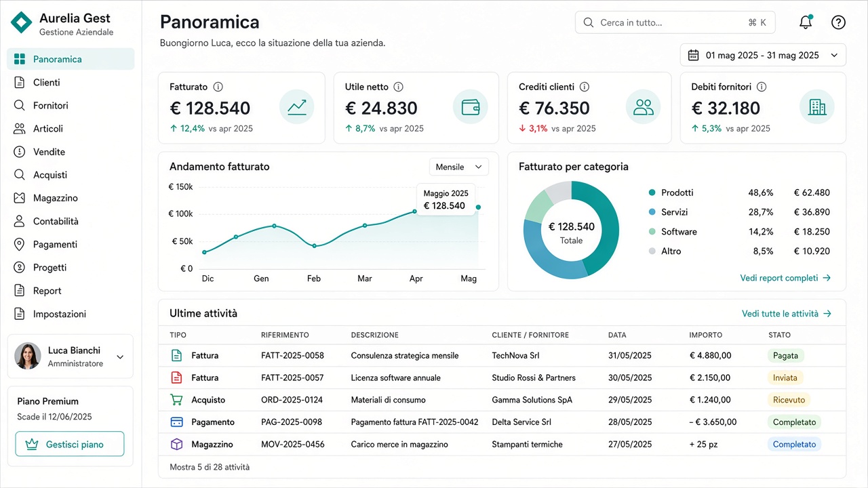The image size is (868, 488).
Task: Click the info icon next to Fatturato
Action: click(218, 87)
